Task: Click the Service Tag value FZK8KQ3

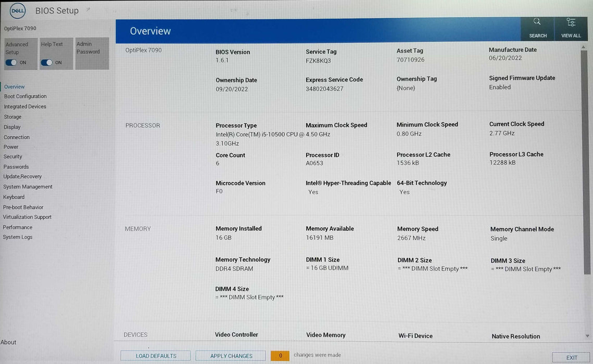Action: (x=318, y=60)
